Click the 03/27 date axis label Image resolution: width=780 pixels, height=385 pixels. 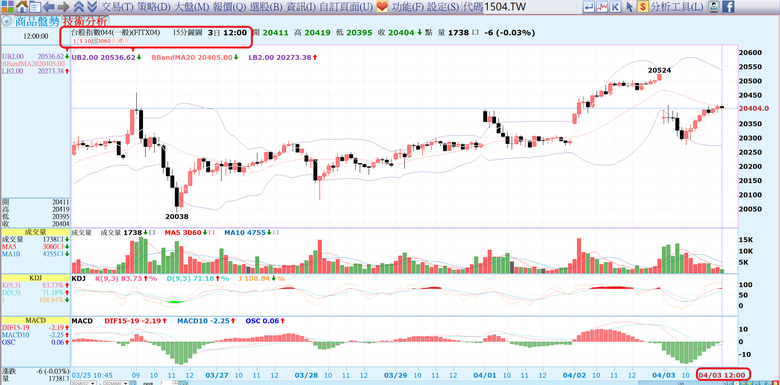point(217,375)
